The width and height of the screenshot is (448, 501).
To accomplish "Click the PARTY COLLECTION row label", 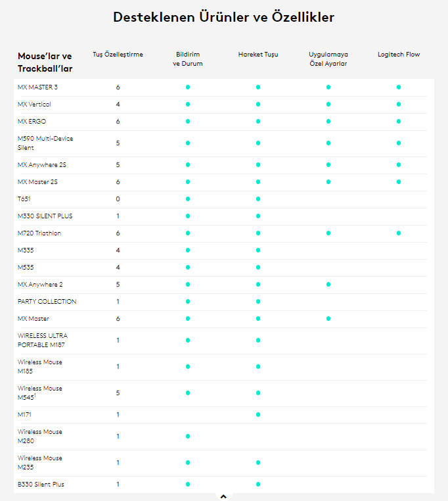I will point(47,301).
